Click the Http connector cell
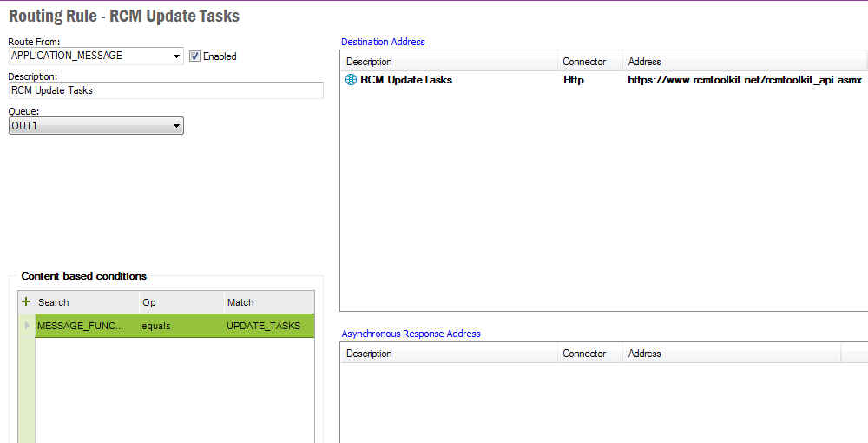This screenshot has width=868, height=443. tap(574, 80)
